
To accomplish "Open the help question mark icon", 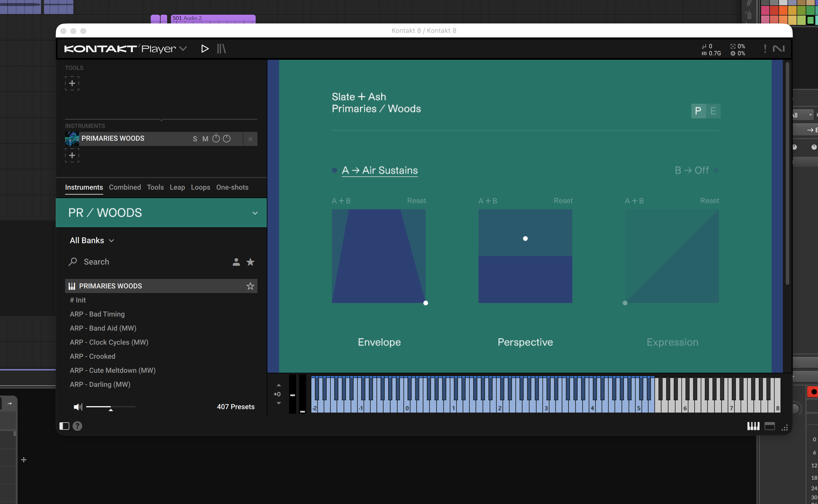I will point(77,426).
